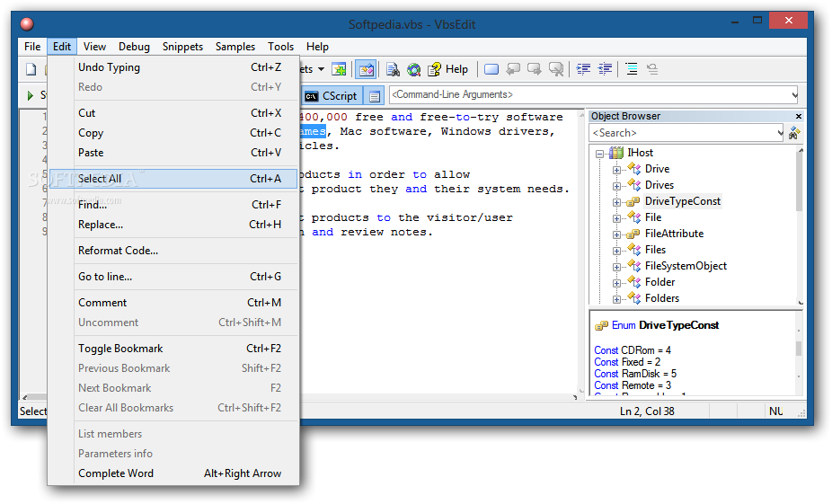Close the Object Browser panel
This screenshot has width=832, height=504.
coord(799,116)
